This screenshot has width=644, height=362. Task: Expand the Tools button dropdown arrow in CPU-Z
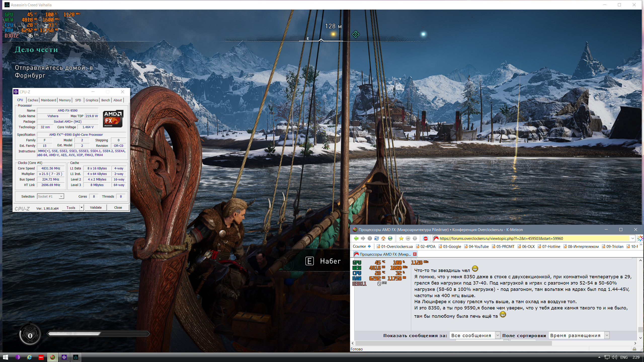82,208
